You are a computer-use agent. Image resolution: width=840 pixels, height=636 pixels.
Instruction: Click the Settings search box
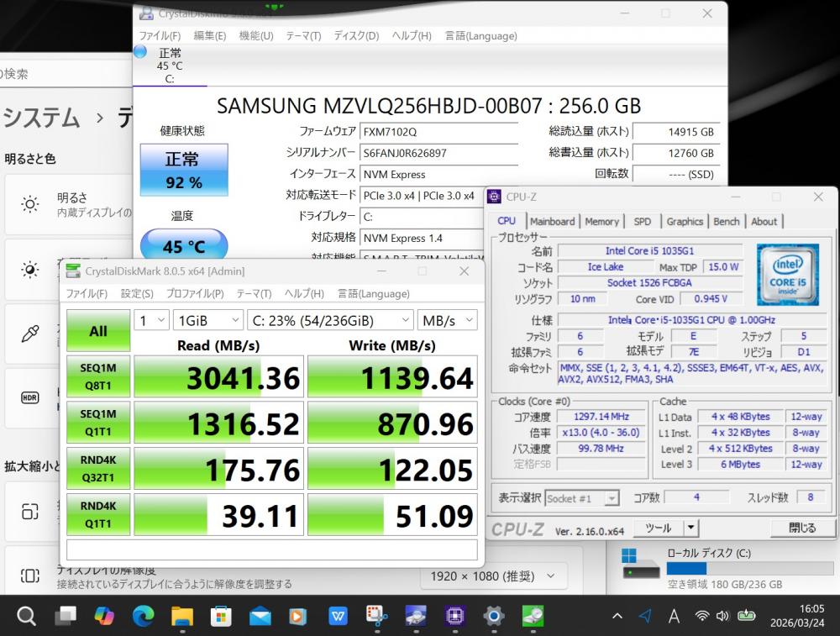pos(66,74)
